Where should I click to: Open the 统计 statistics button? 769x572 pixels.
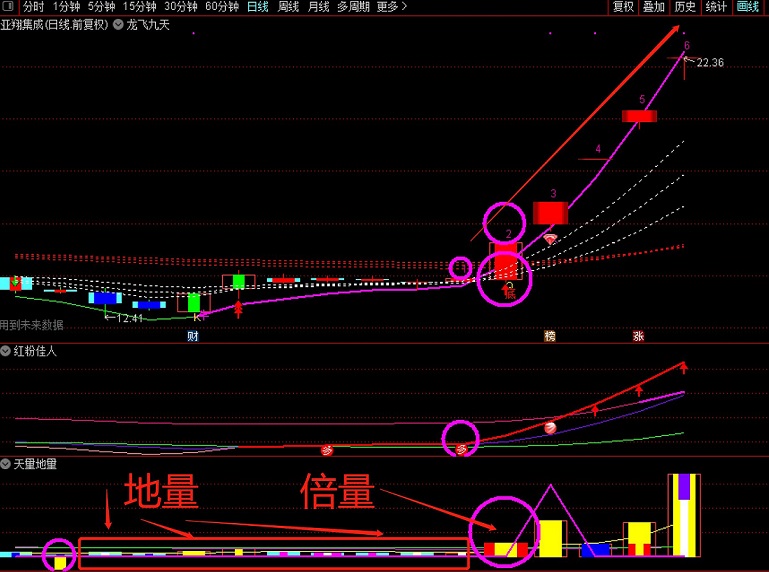716,7
